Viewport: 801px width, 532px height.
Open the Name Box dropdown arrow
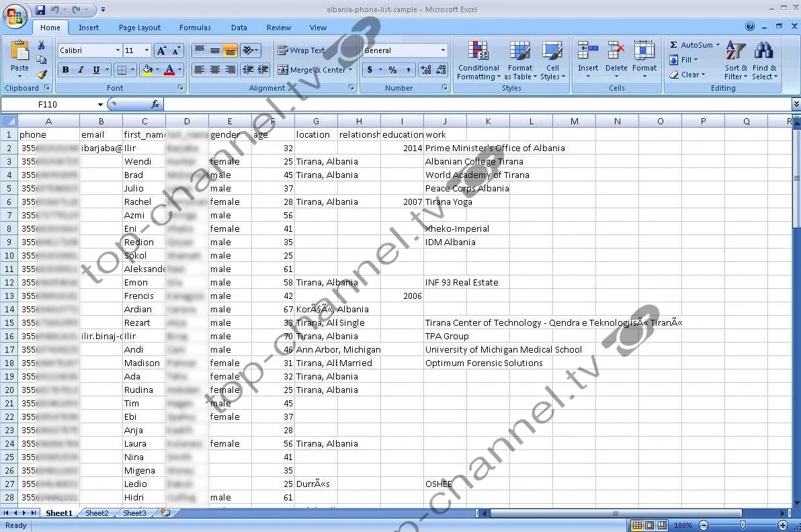(x=100, y=104)
